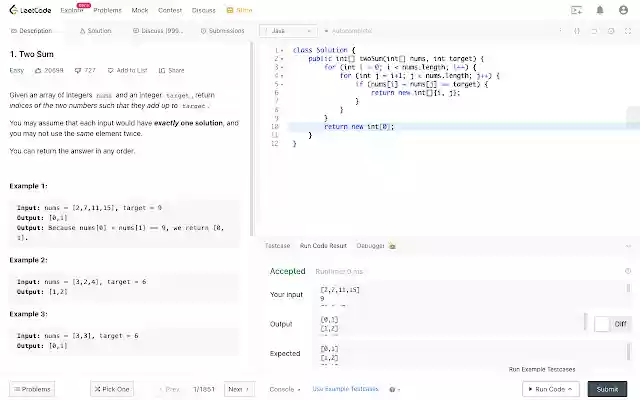Open the Playground icon in top bar
This screenshot has width=640, height=400.
pos(576,10)
